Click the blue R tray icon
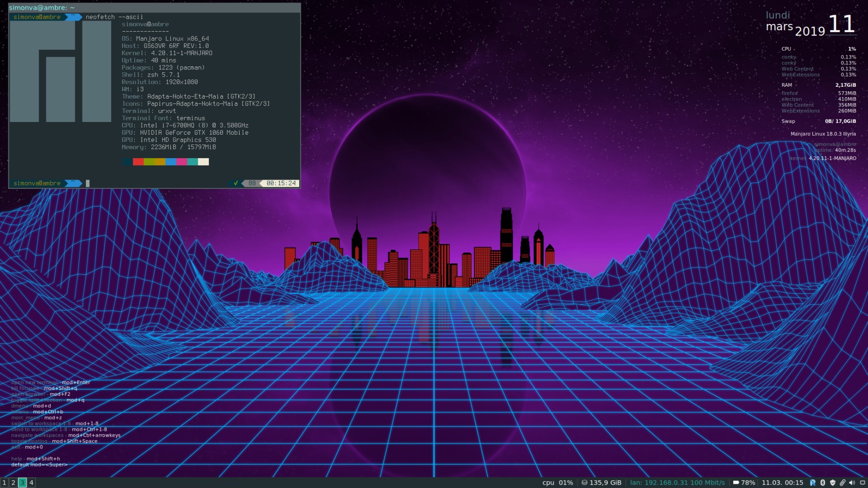Image resolution: width=868 pixels, height=488 pixels. [x=813, y=483]
